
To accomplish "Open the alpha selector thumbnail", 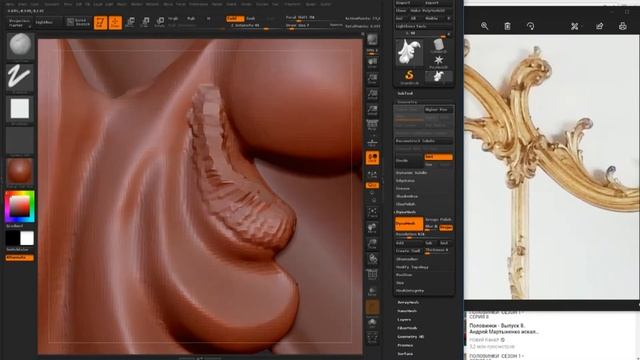I will pos(20,109).
